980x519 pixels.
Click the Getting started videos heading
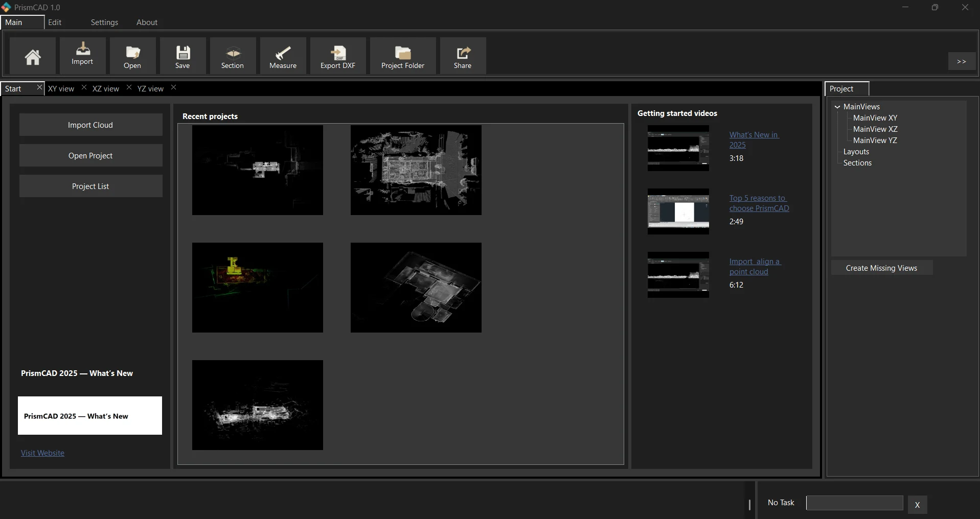click(677, 113)
